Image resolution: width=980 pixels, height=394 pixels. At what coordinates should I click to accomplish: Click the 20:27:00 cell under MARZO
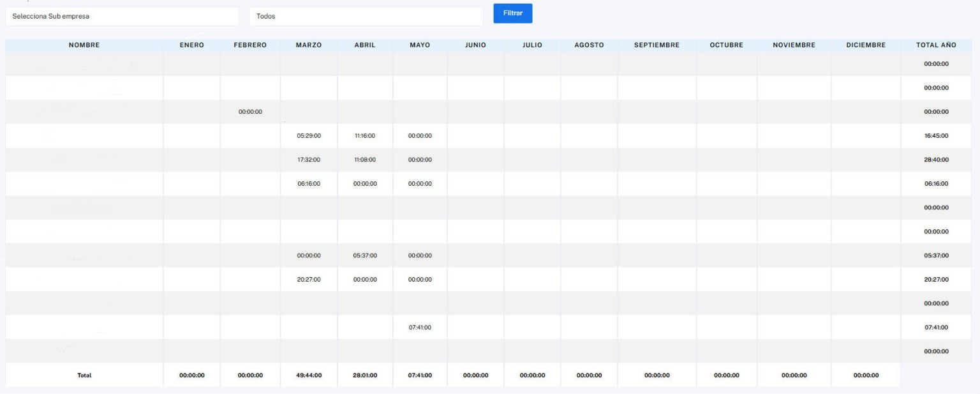pos(309,280)
